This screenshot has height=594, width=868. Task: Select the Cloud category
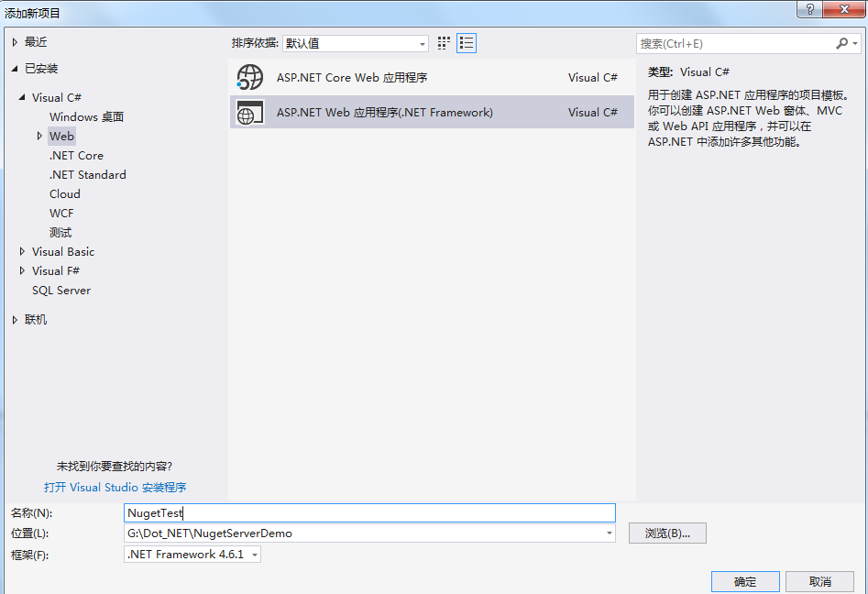coord(65,194)
